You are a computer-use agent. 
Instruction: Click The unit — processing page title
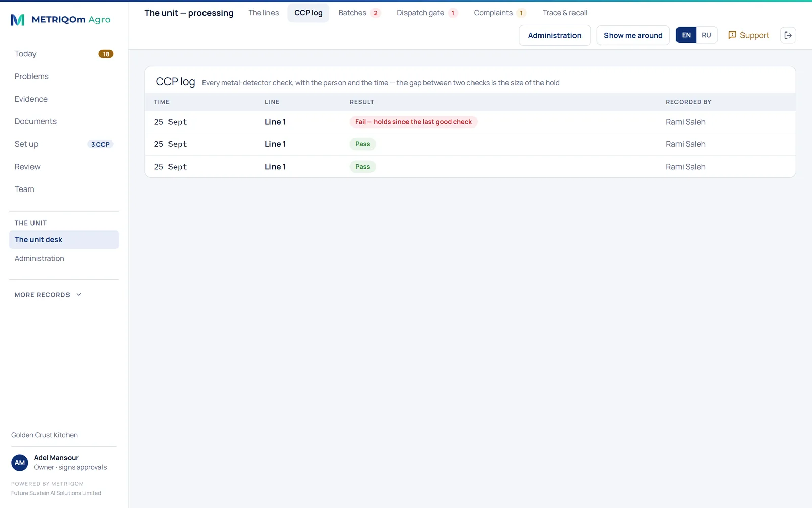point(189,13)
